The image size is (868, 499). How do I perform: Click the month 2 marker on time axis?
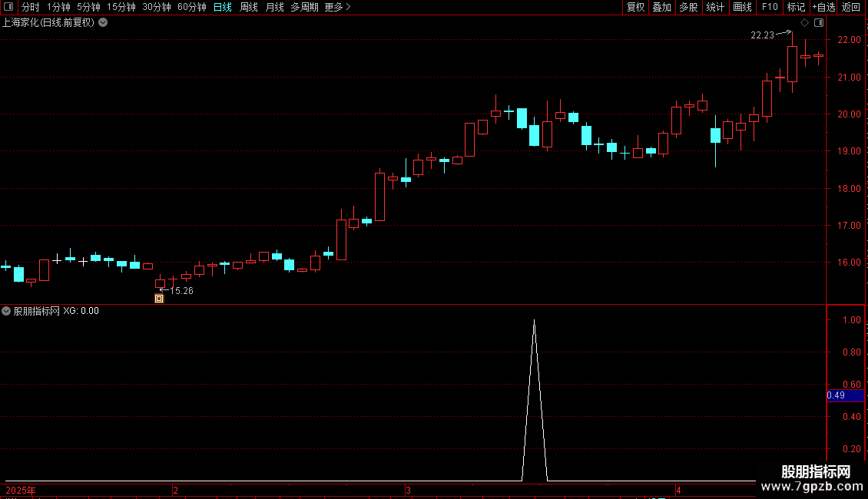(x=175, y=491)
